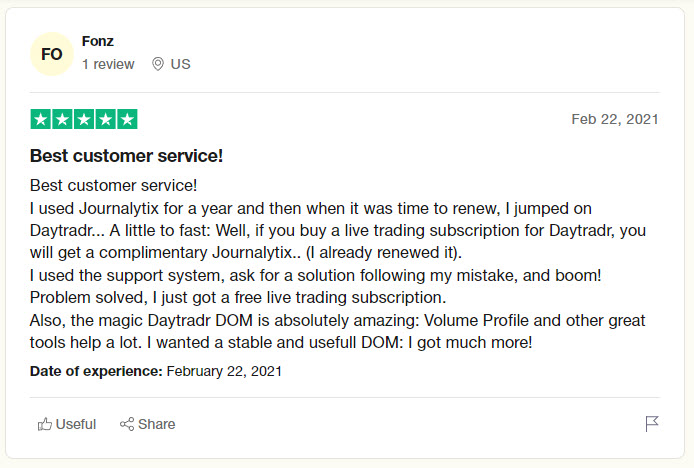Viewport: 694px width, 468px height.
Task: Open the 'Best customer service!' review title
Action: [127, 156]
